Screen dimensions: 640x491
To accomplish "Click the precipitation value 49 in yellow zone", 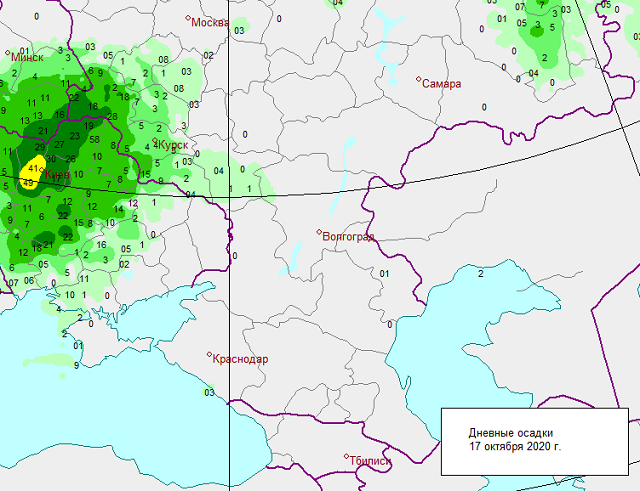I will [x=28, y=184].
